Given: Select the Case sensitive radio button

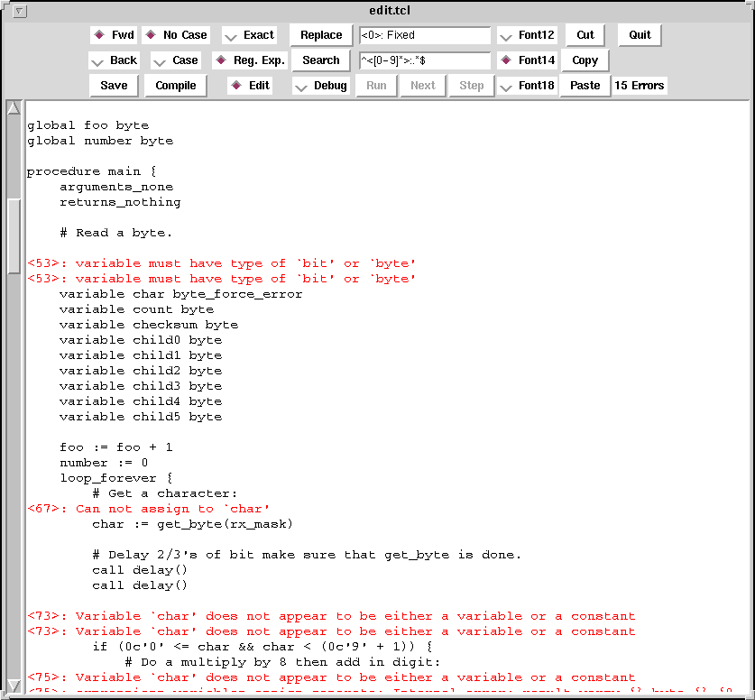Looking at the screenshot, I should click(x=176, y=60).
